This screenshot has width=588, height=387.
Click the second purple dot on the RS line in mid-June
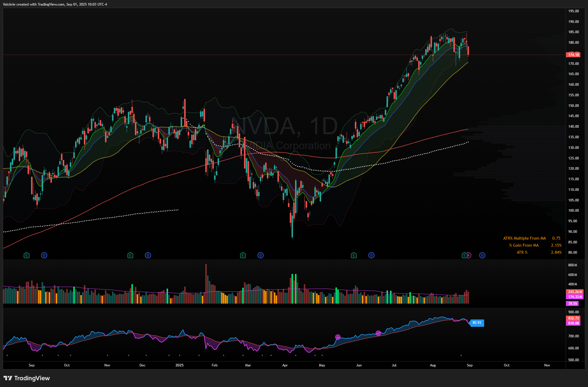tap(378, 333)
